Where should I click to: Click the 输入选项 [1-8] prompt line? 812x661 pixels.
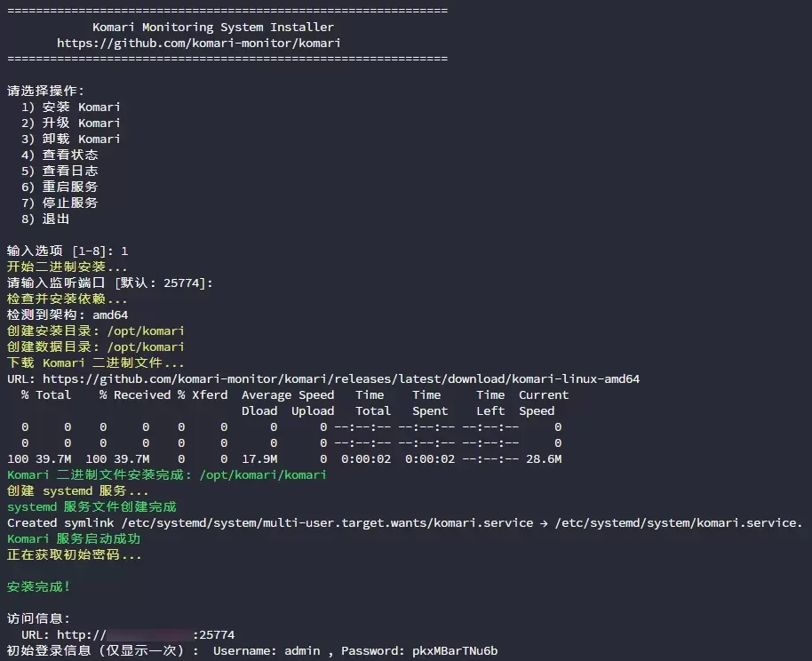pyautogui.click(x=68, y=251)
